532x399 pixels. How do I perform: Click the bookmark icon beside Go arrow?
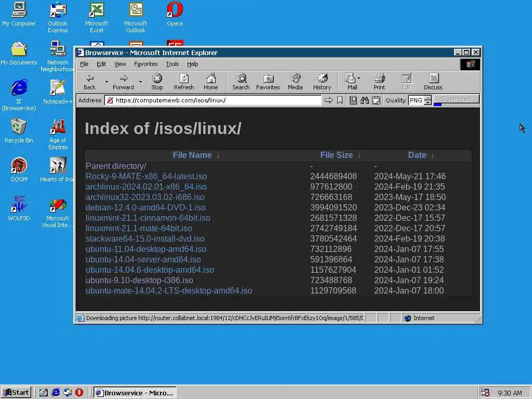tap(340, 100)
